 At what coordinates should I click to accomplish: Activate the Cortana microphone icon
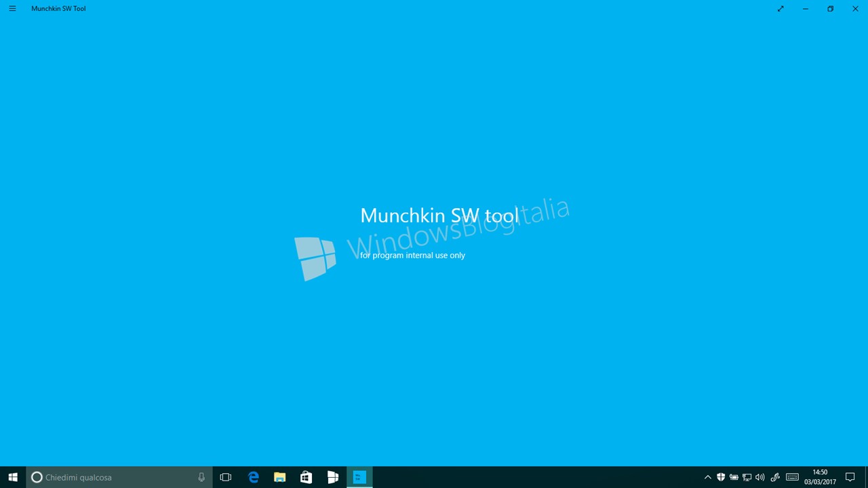(201, 477)
